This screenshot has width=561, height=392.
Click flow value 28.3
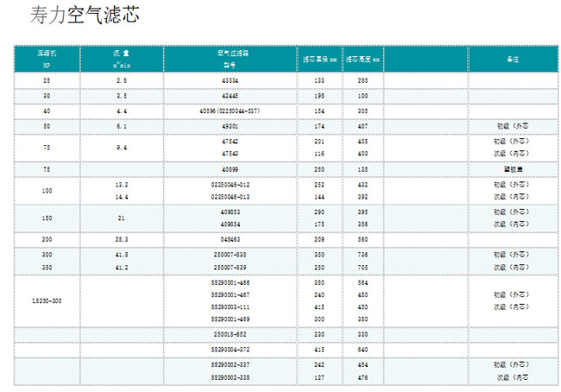(x=122, y=239)
